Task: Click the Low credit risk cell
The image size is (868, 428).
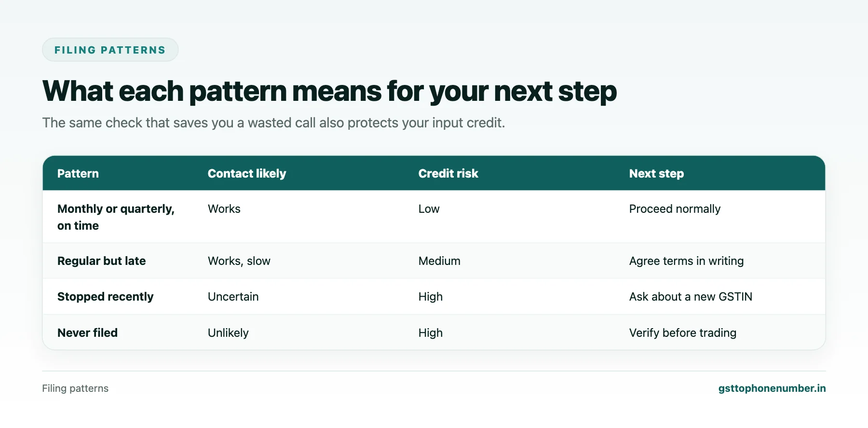Action: click(429, 209)
